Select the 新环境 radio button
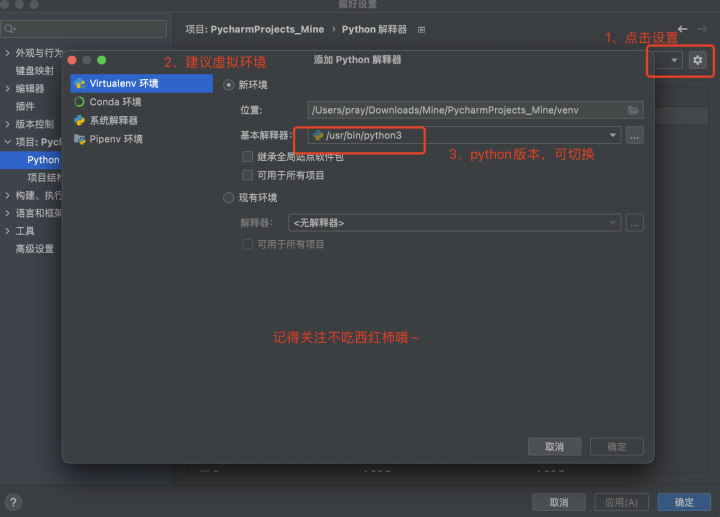Screen dimensions: 720x517 [x=228, y=85]
